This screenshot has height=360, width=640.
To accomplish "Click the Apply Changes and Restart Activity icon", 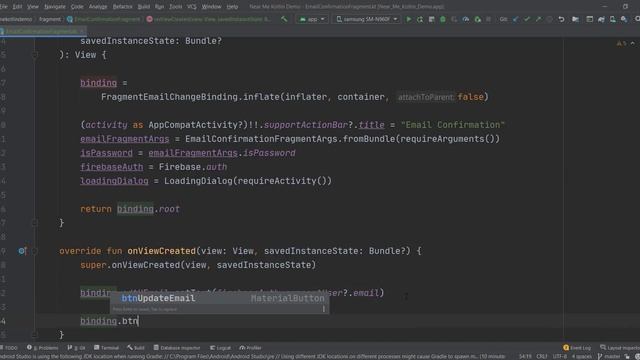I will pyautogui.click(x=420, y=19).
